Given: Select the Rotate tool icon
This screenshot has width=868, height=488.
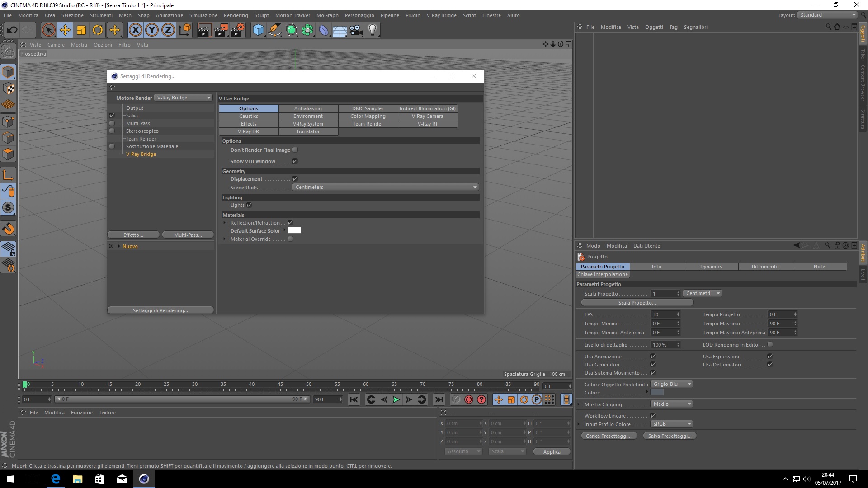Looking at the screenshot, I should tap(98, 30).
